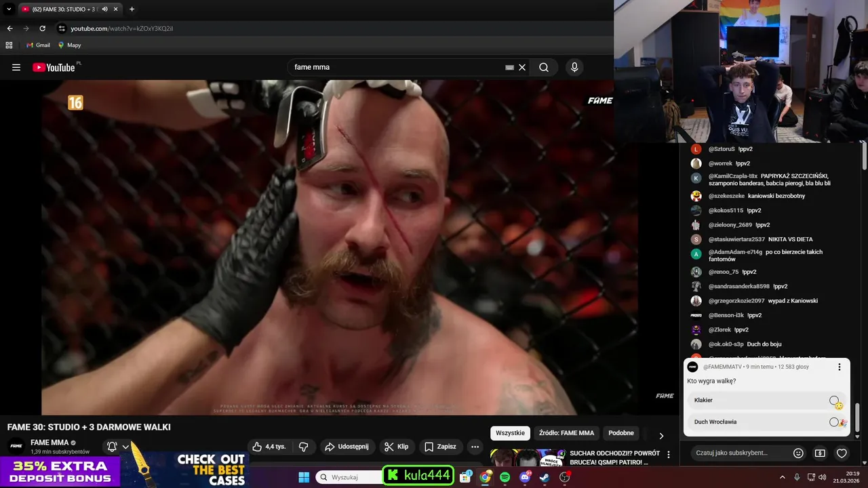Start voice search with the microphone

point(574,67)
